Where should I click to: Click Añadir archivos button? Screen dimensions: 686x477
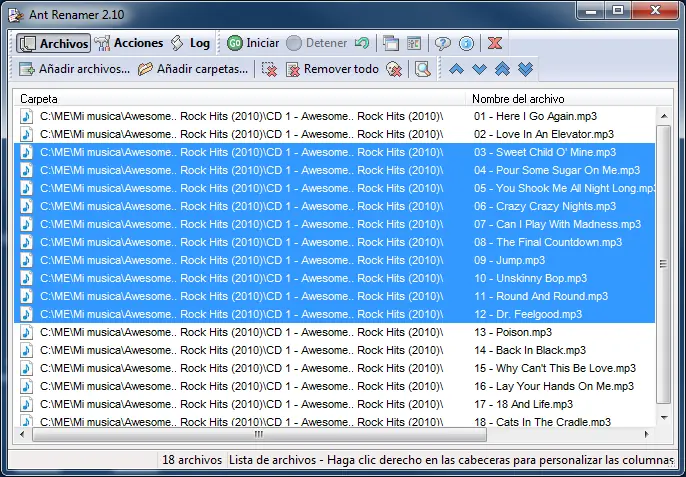pos(75,69)
